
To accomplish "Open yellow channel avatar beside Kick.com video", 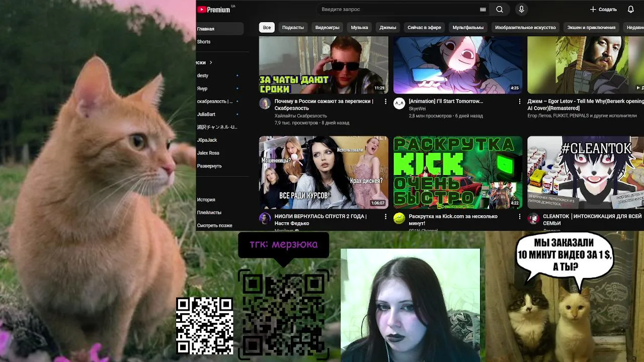I will (x=399, y=219).
